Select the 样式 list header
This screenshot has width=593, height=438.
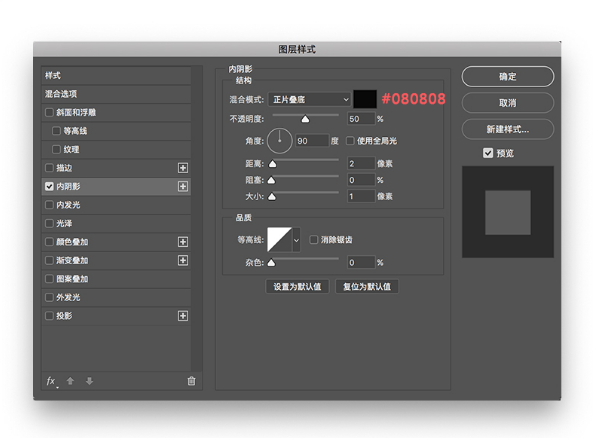[116, 76]
